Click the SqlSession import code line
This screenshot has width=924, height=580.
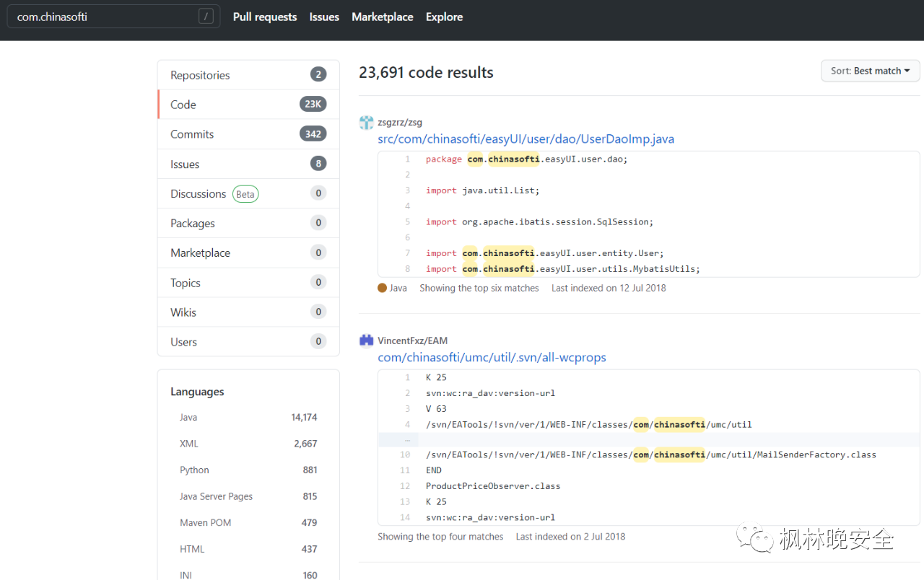(x=539, y=221)
